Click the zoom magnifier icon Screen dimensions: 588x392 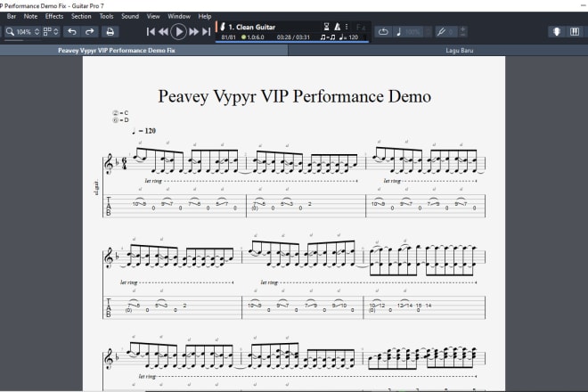[10, 32]
